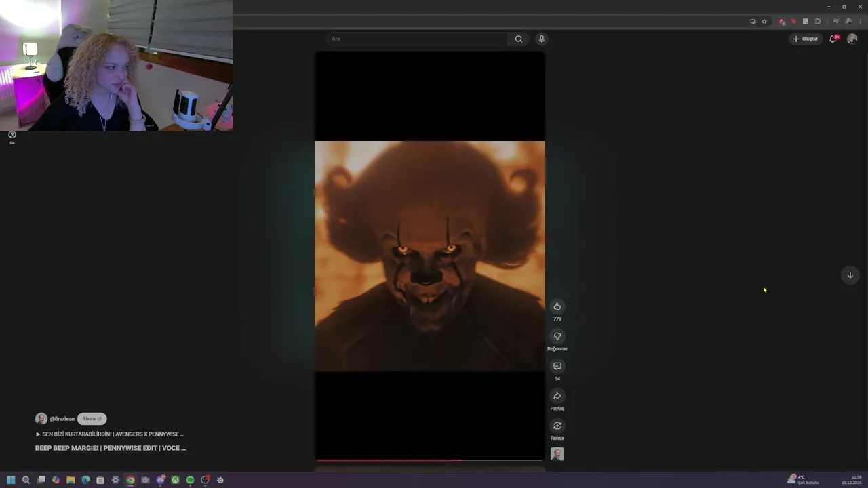Image resolution: width=868 pixels, height=488 pixels.
Task: Click the dislike thumbs down icon
Action: click(557, 336)
